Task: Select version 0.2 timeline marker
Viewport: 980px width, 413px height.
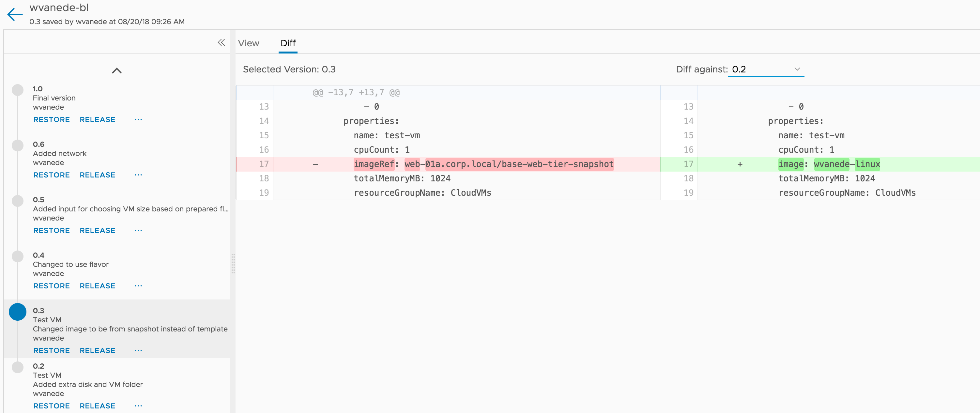Action: (x=18, y=367)
